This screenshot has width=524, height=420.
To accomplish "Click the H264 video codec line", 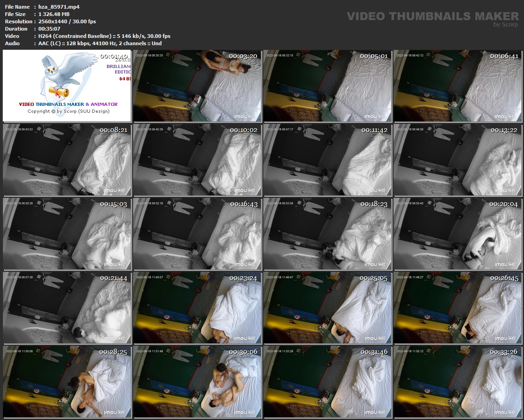I will 104,36.
